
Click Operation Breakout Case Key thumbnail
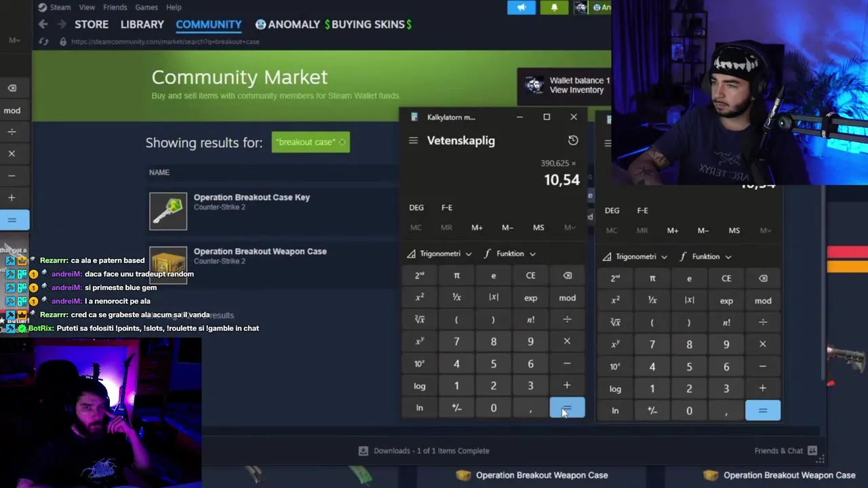tap(168, 211)
